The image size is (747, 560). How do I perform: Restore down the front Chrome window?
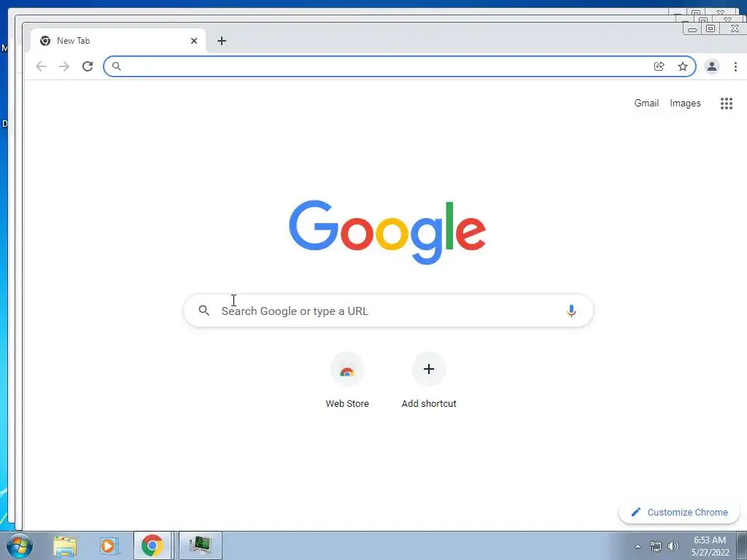[711, 29]
